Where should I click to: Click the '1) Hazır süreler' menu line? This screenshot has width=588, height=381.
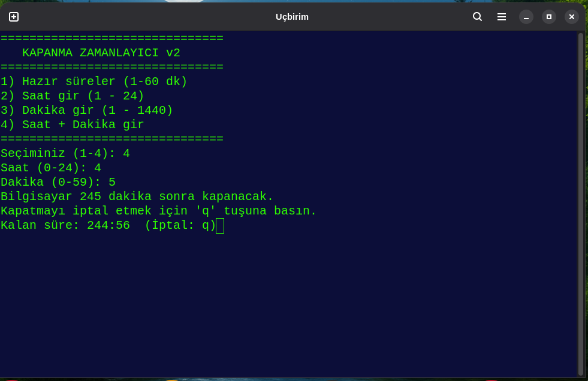pos(94,81)
